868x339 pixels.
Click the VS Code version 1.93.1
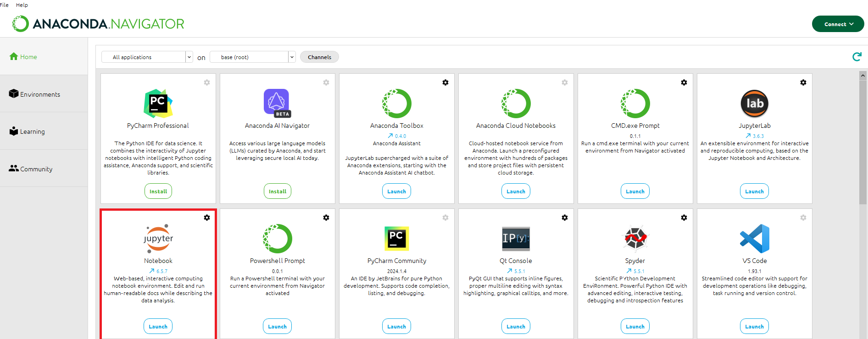pyautogui.click(x=755, y=271)
